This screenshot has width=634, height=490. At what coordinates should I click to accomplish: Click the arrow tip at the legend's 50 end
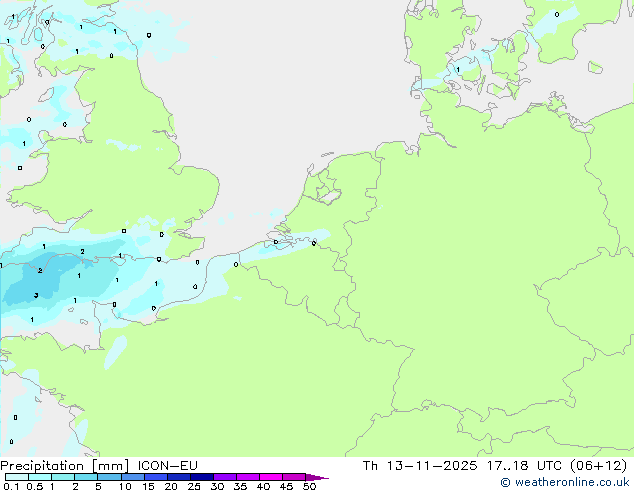coord(319,477)
